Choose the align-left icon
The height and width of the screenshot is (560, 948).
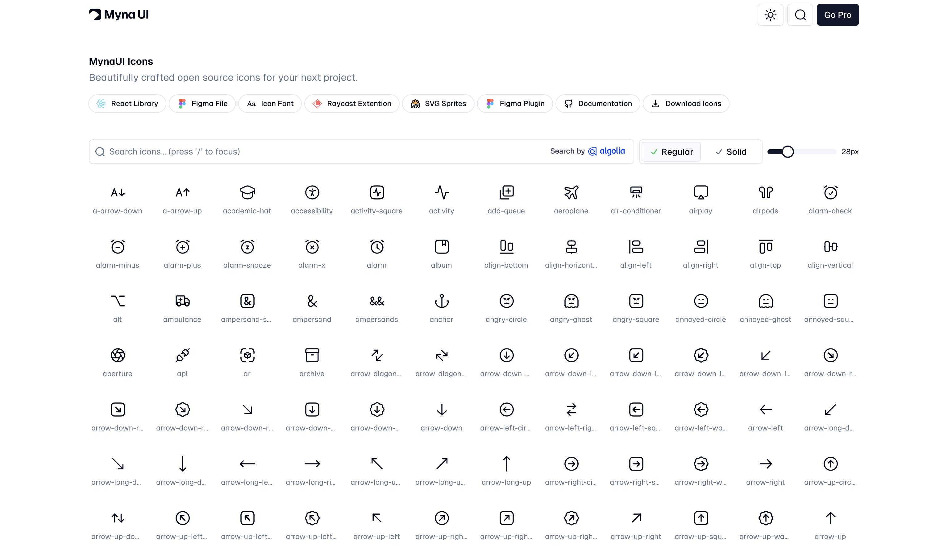coord(636,247)
